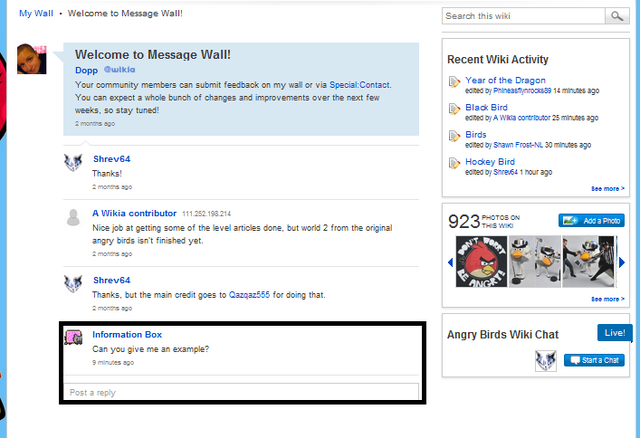Click the Live! chat badge

tap(615, 333)
